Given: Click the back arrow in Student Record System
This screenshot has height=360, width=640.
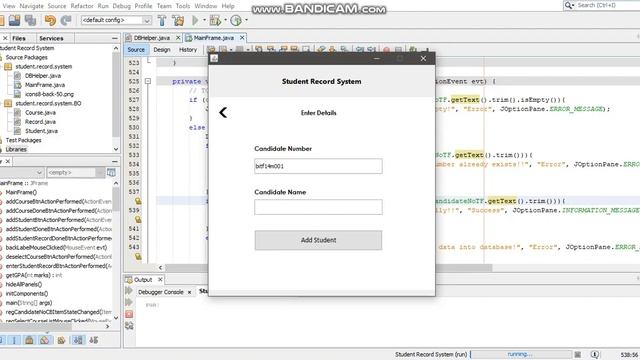Looking at the screenshot, I should 223,113.
